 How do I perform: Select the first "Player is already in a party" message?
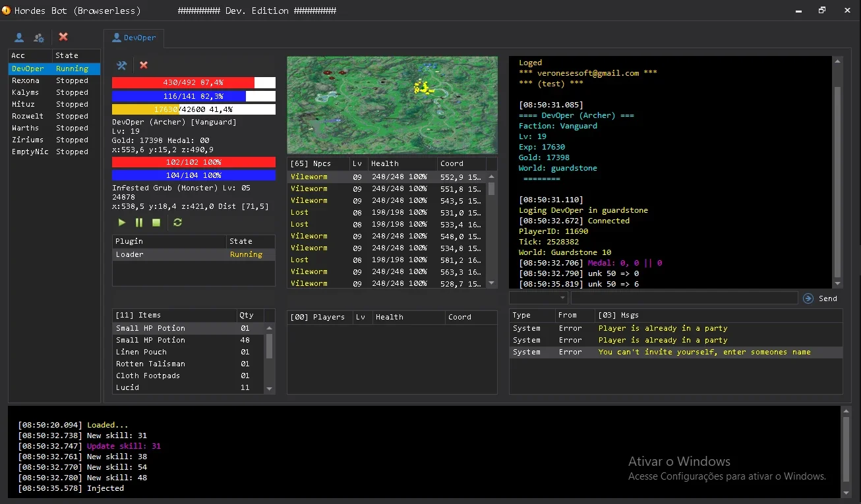click(x=676, y=328)
